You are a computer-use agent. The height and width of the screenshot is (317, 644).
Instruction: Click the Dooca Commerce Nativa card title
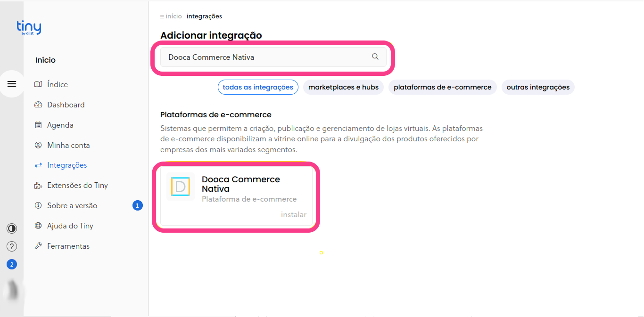241,184
